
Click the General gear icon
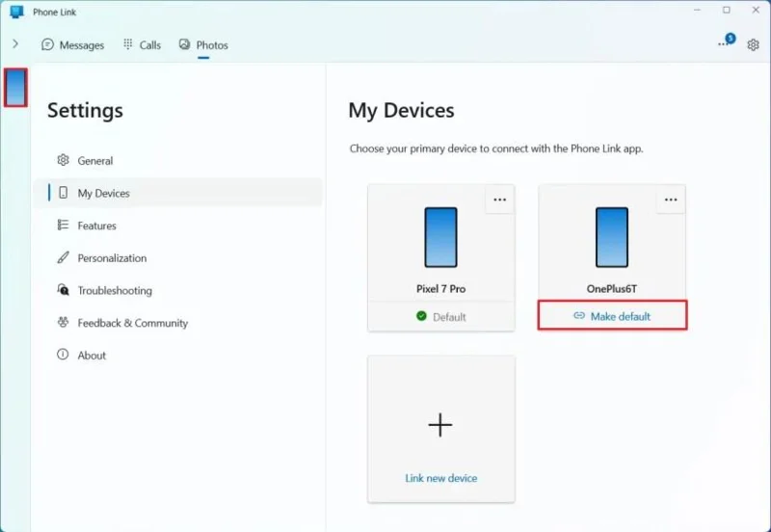63,160
